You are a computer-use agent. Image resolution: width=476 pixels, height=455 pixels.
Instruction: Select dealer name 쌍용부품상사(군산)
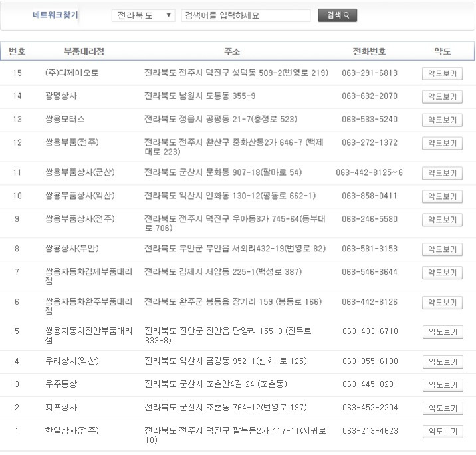point(80,172)
